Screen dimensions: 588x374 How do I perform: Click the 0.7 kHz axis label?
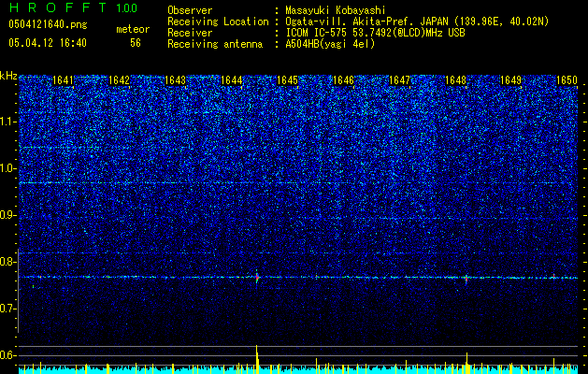coord(7,309)
